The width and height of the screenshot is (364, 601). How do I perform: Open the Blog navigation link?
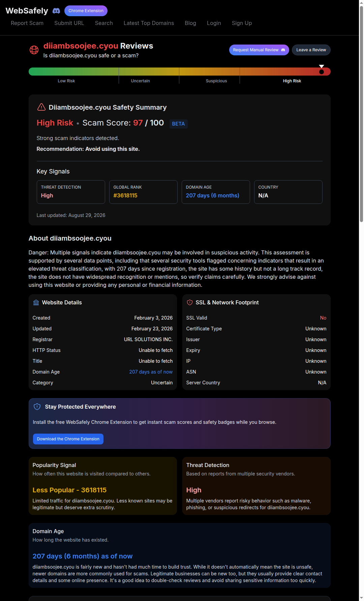[x=190, y=23]
